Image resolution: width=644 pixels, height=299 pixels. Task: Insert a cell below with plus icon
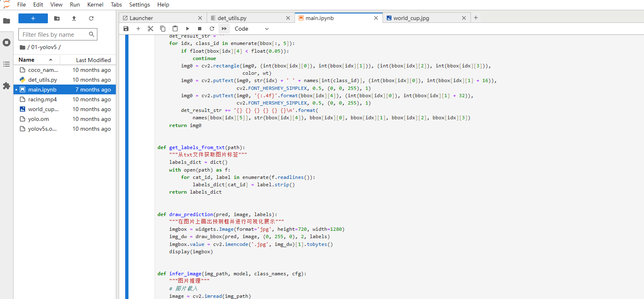(x=138, y=29)
